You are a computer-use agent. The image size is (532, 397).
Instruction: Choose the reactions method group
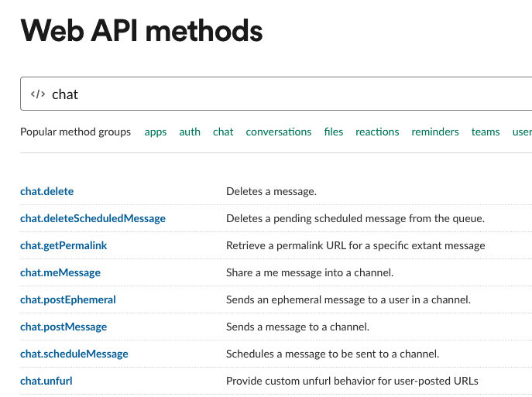(377, 132)
